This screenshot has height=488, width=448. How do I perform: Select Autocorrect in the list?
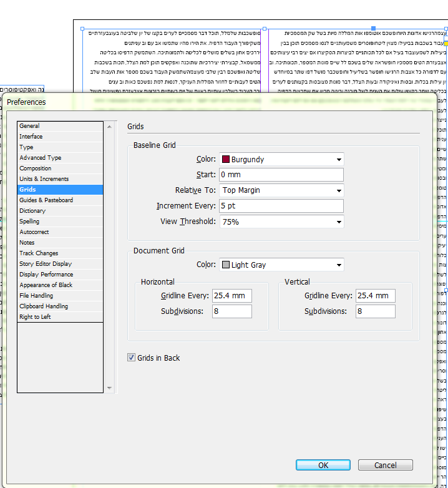click(60, 232)
